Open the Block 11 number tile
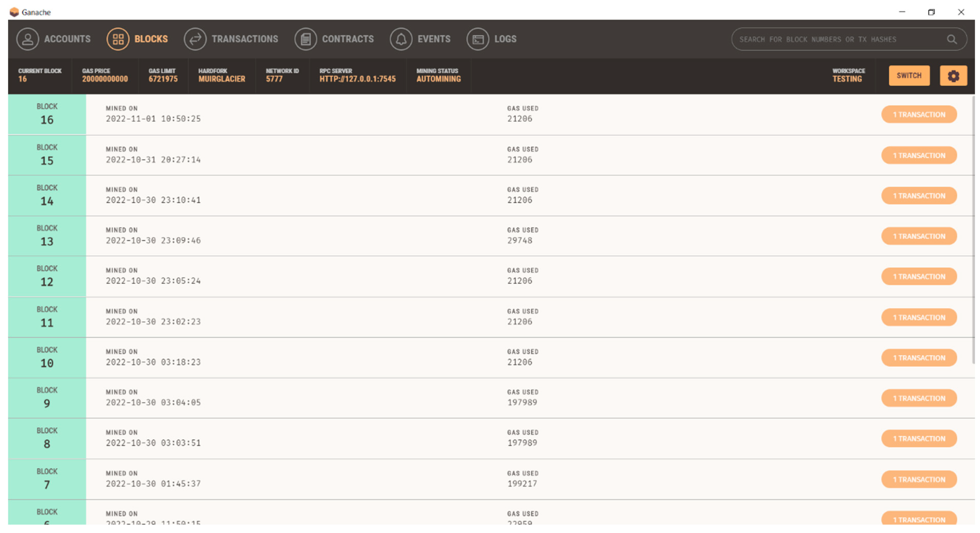The width and height of the screenshot is (980, 533). tap(47, 317)
